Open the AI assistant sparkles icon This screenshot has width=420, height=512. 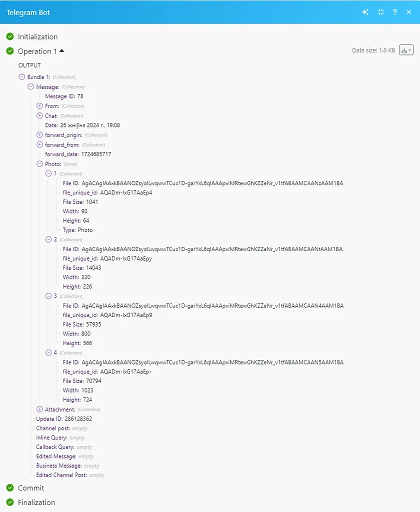(x=366, y=11)
